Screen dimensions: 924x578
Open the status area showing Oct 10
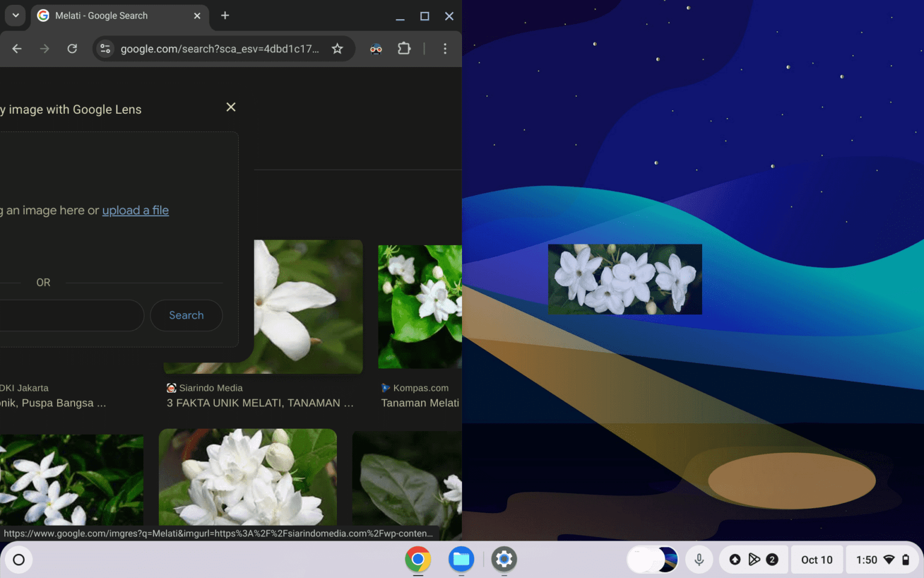point(816,559)
